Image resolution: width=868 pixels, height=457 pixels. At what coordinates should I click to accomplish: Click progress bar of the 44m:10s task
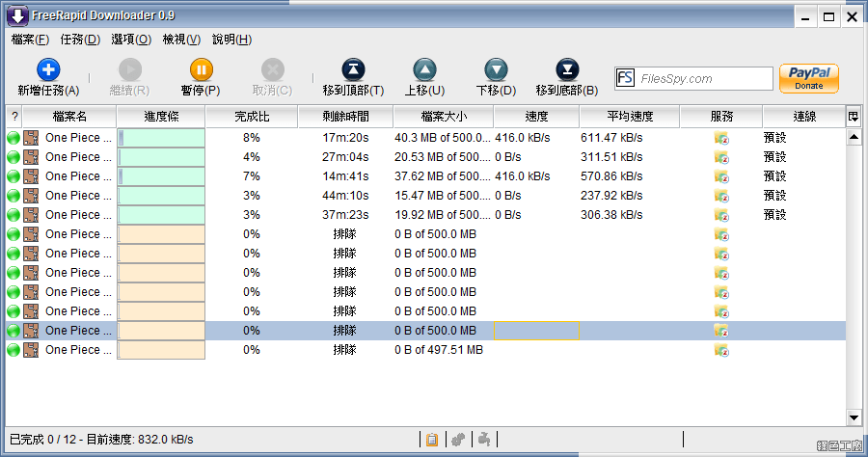click(x=161, y=196)
